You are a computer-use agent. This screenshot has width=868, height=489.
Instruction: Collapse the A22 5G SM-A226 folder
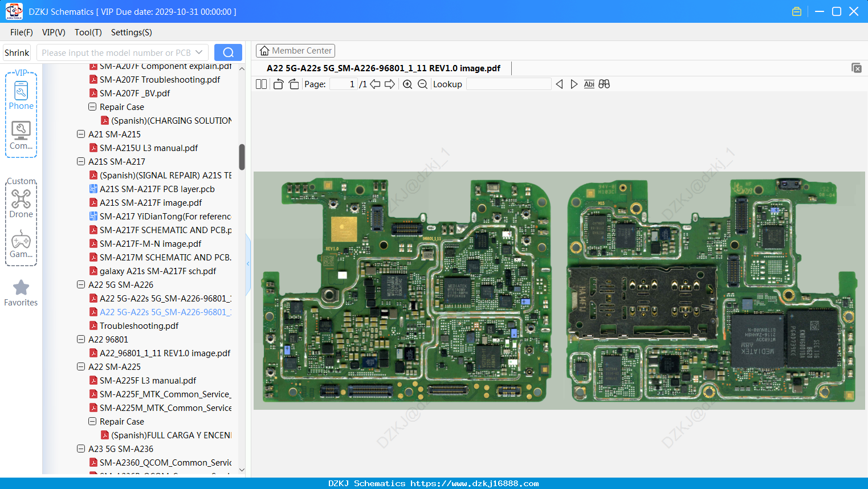[x=81, y=284]
